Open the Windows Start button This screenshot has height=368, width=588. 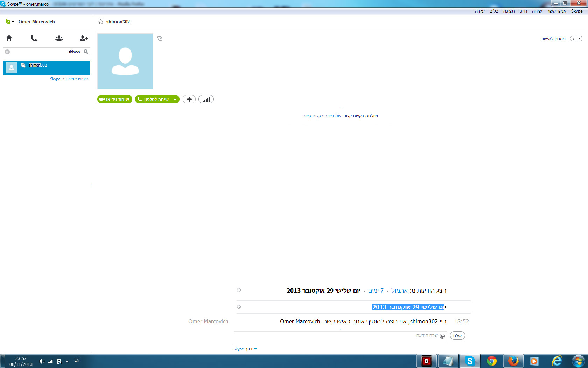click(x=578, y=361)
